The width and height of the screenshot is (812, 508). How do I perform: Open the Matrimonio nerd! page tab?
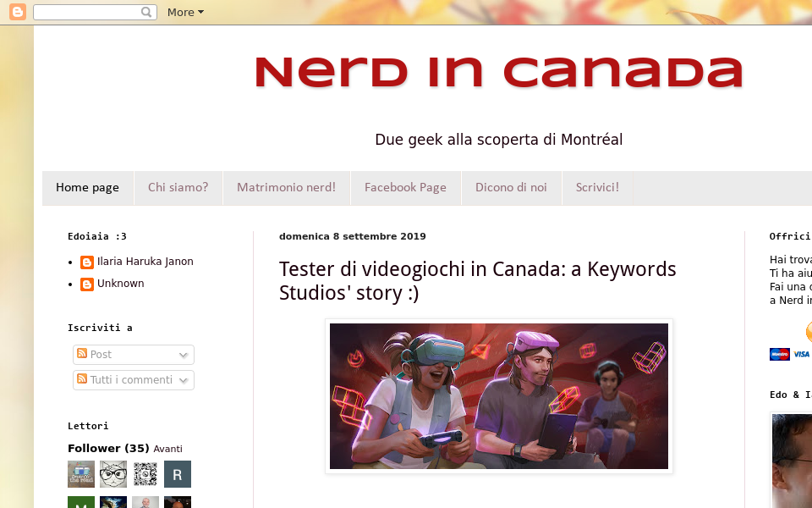[x=286, y=188]
